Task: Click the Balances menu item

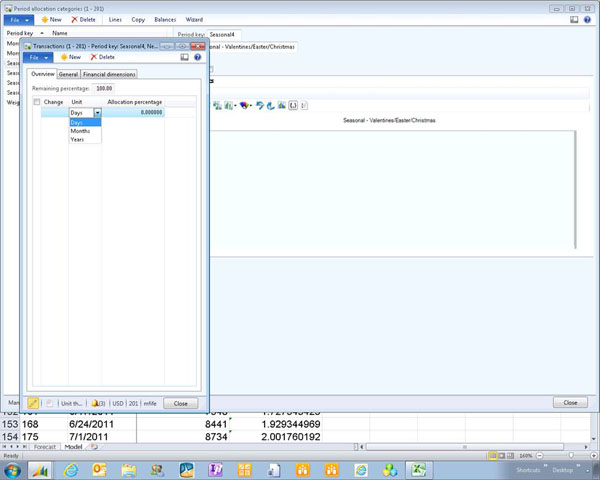Action: (165, 19)
